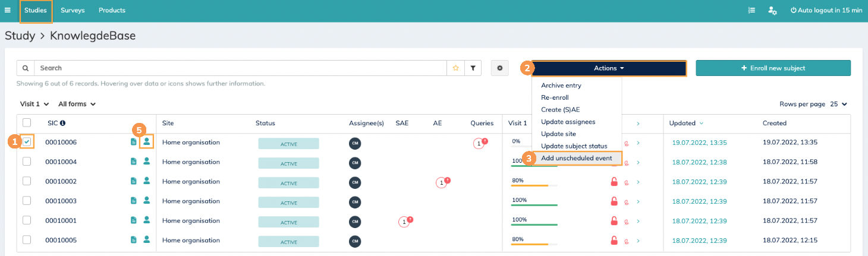The image size is (868, 256).
Task: Click the Auto logout power icon
Action: click(x=793, y=10)
